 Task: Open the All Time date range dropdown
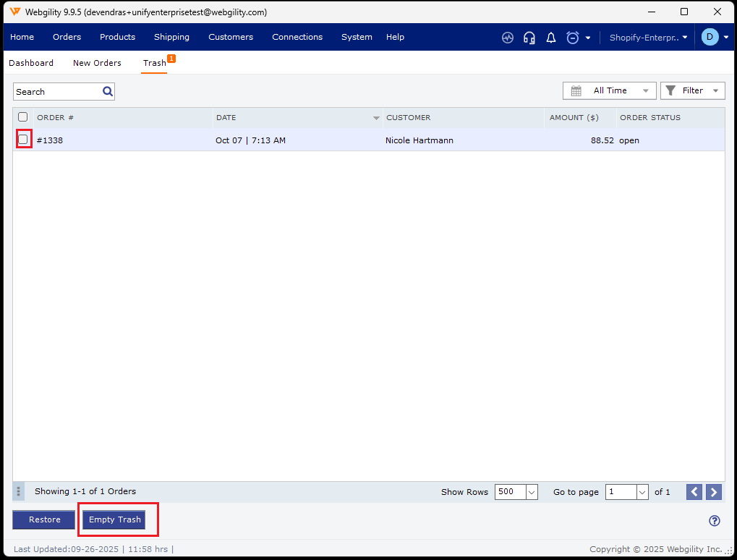tap(610, 90)
